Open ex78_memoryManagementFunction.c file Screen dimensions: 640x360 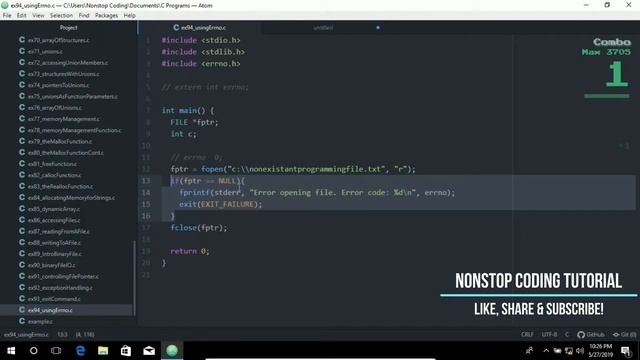[x=74, y=130]
